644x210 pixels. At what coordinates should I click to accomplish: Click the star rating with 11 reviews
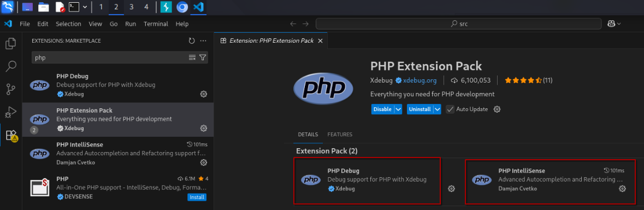[x=528, y=80]
